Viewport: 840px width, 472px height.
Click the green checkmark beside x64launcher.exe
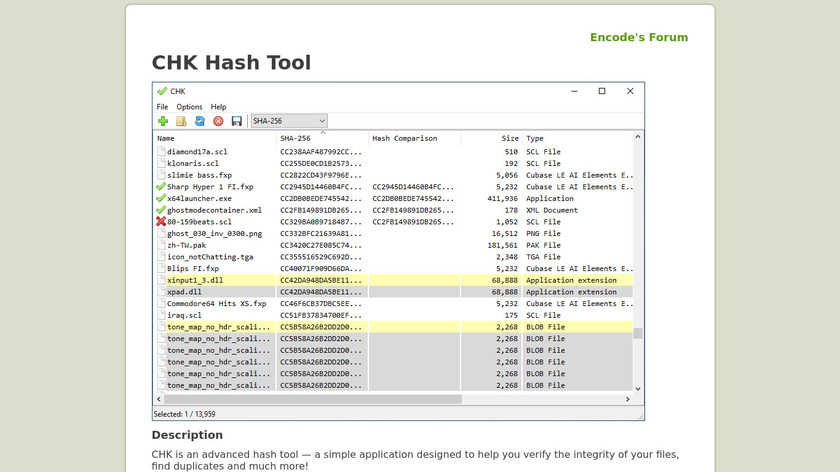tap(161, 199)
